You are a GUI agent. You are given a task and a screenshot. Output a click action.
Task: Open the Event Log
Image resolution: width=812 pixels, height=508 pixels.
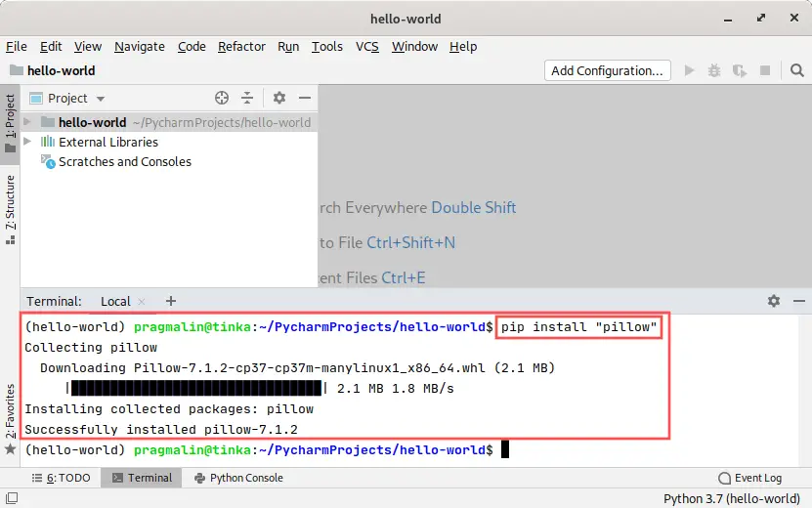click(x=750, y=478)
